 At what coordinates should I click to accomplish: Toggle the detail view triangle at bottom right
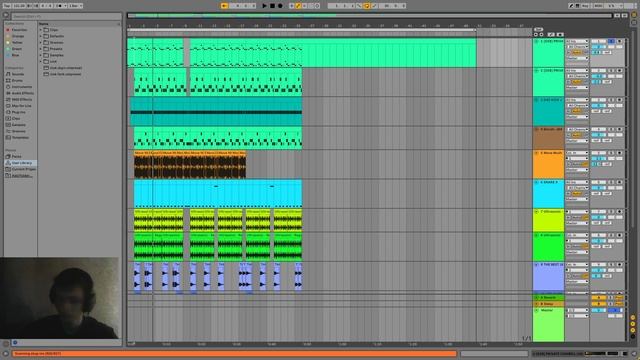pyautogui.click(x=634, y=353)
